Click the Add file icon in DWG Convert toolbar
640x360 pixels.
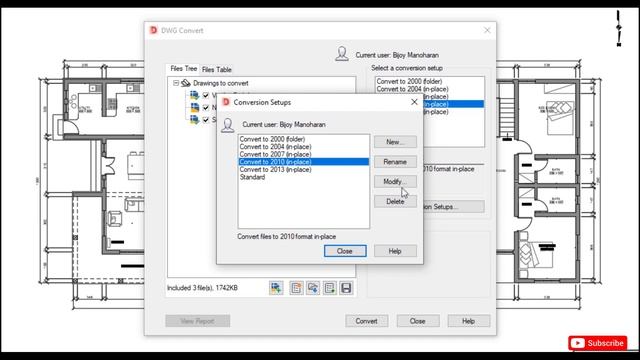coord(276,288)
